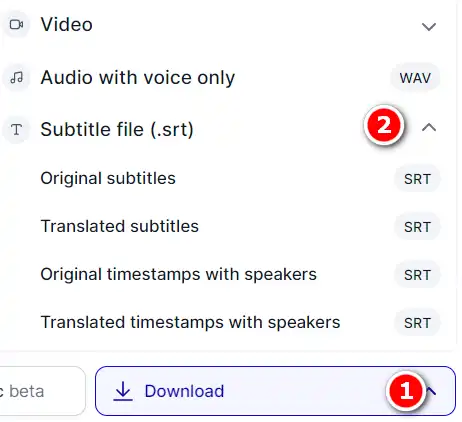This screenshot has width=462, height=422.
Task: Click the music note audio icon
Action: [x=16, y=78]
